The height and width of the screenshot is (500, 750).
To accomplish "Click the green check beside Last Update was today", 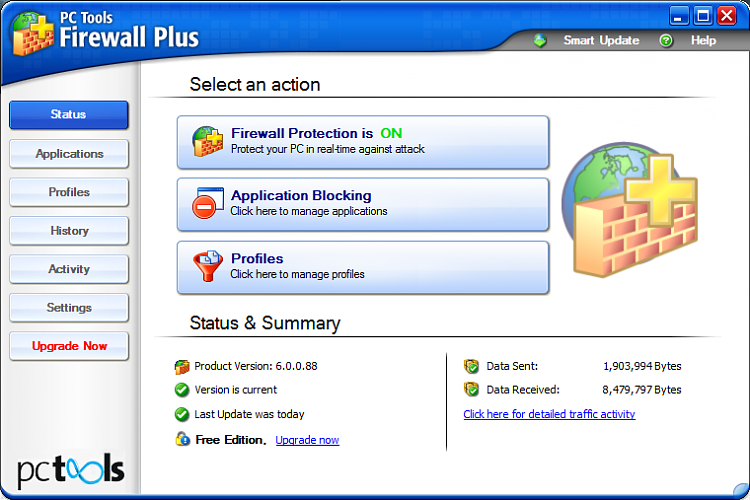I will click(x=182, y=414).
